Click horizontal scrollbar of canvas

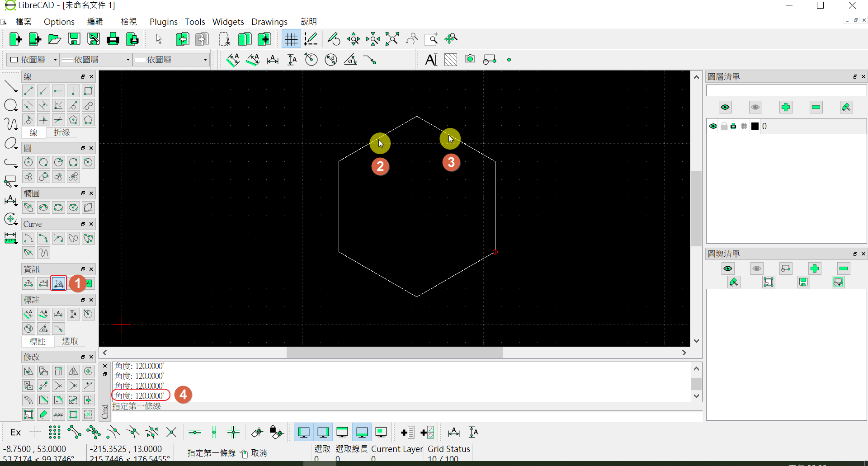coord(394,353)
